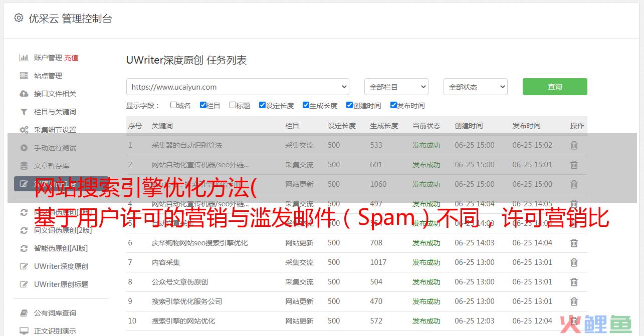
Task: Toggle the 生成长度 field checkbox
Action: (x=306, y=105)
